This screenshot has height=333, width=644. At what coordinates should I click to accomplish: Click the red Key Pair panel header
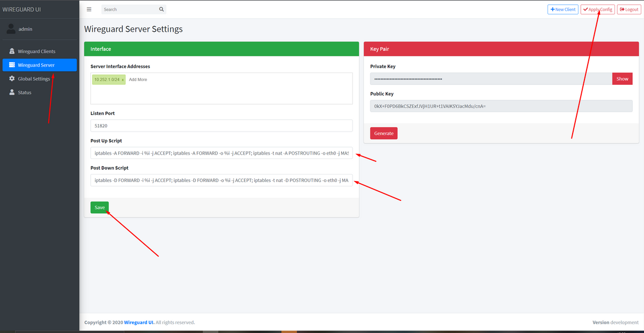click(501, 49)
